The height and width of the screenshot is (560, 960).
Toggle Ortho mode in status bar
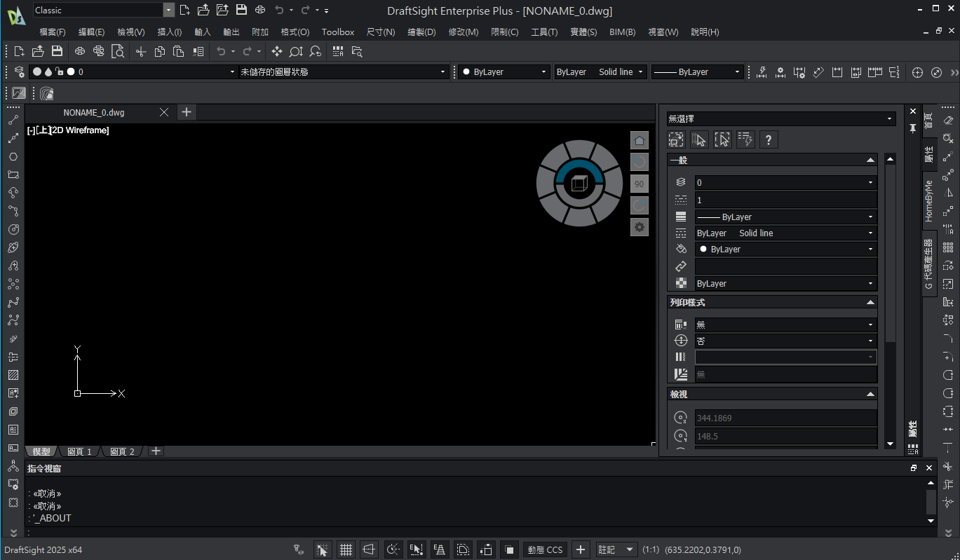tap(370, 549)
